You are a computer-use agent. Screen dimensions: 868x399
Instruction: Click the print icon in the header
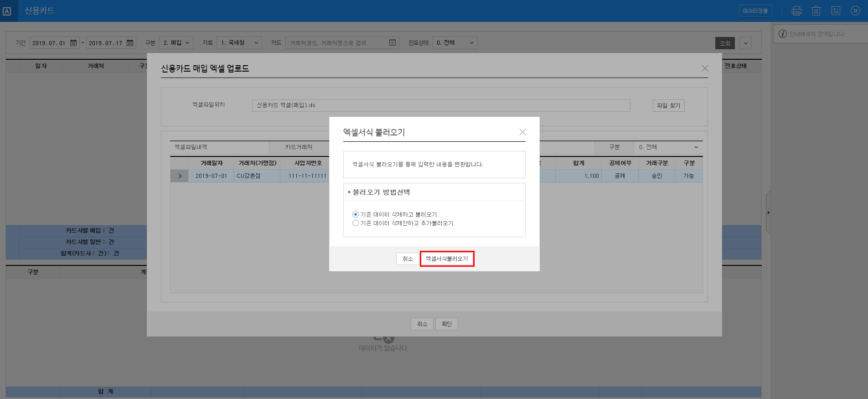796,11
